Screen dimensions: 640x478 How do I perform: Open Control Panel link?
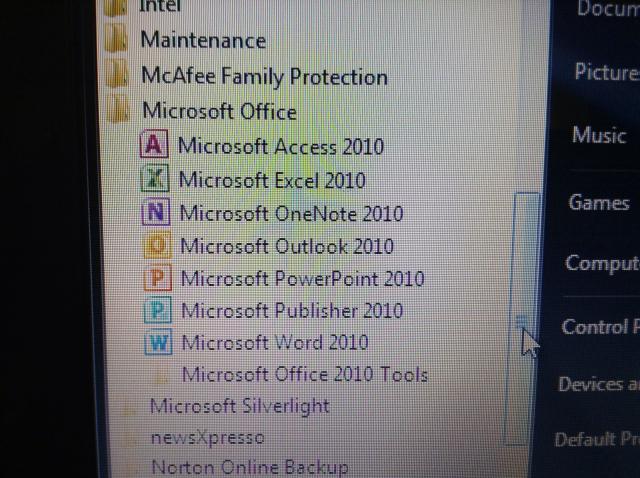[600, 327]
